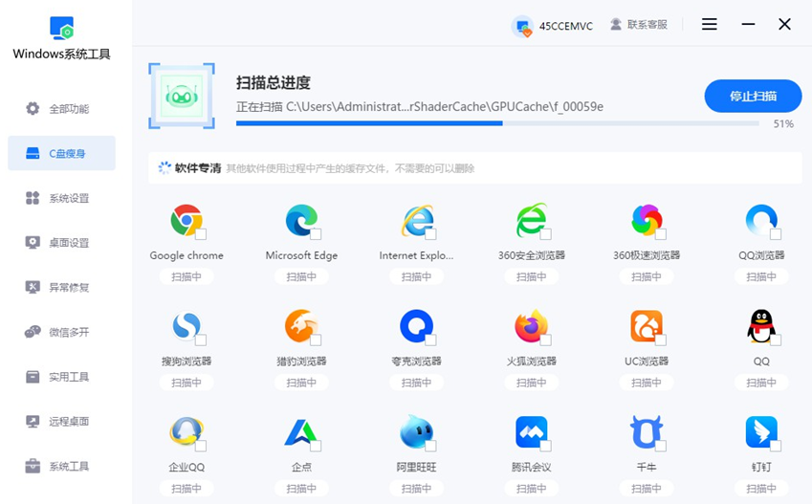The image size is (812, 504).
Task: Click the scanning robot thumbnail image
Action: coord(182,96)
